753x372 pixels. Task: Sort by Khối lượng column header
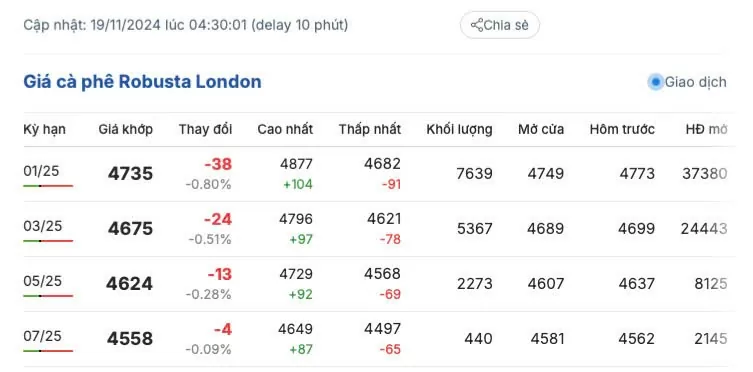(459, 129)
